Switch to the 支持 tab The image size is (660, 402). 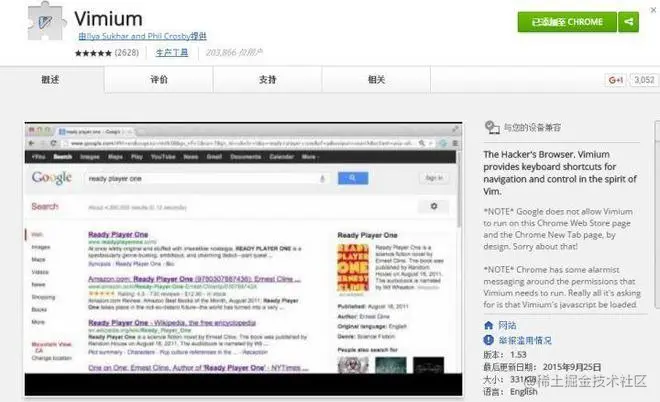268,80
